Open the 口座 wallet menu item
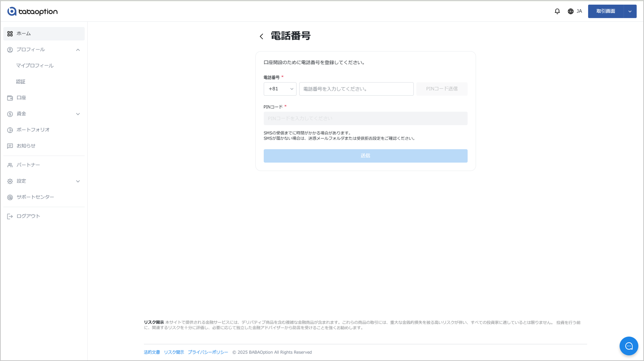The width and height of the screenshot is (644, 361). tap(22, 98)
